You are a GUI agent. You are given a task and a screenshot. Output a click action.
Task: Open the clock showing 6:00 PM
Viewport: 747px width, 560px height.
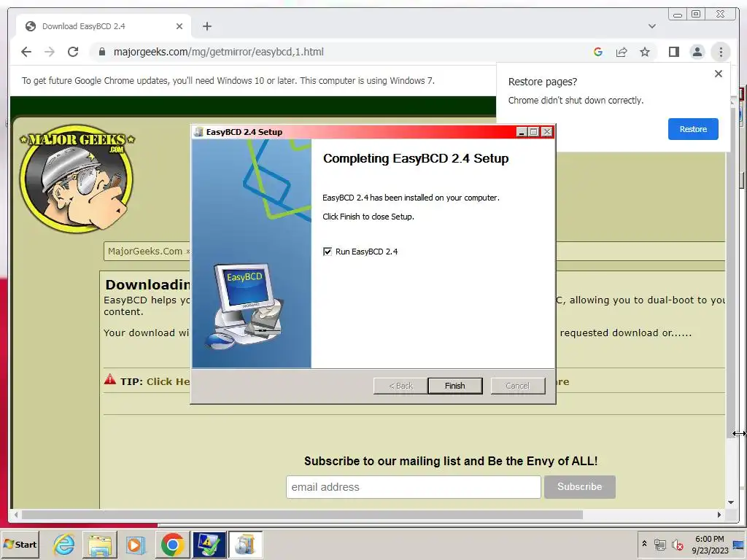(709, 544)
